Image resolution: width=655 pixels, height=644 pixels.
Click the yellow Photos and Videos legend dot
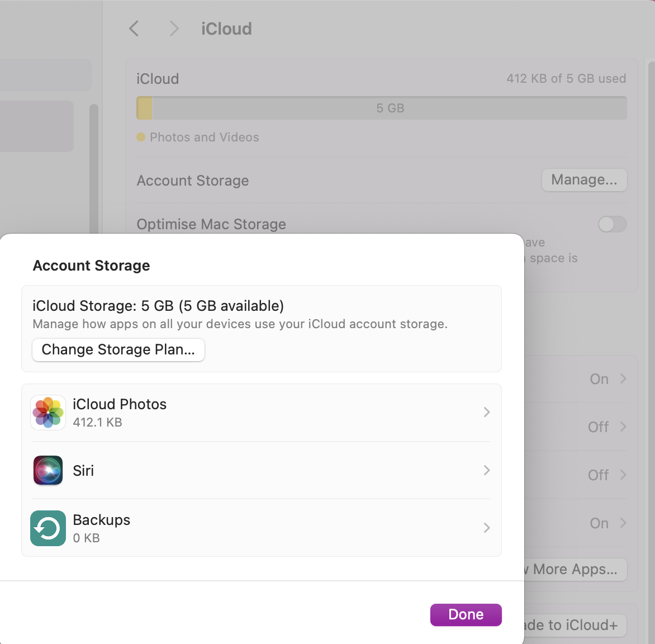(x=141, y=137)
